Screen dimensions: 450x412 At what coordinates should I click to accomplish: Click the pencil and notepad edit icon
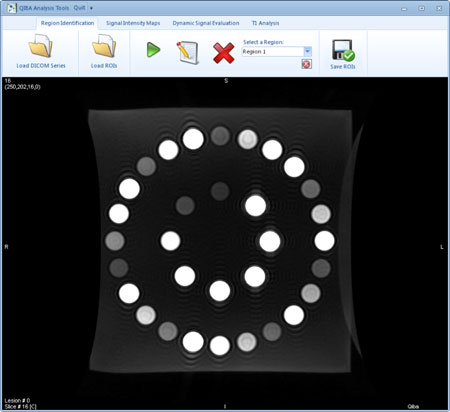[x=187, y=52]
